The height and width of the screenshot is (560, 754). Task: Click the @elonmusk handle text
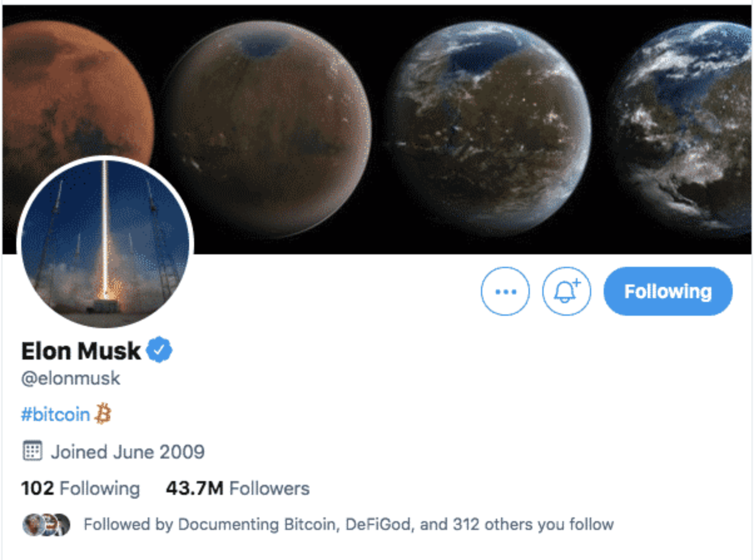pyautogui.click(x=71, y=378)
